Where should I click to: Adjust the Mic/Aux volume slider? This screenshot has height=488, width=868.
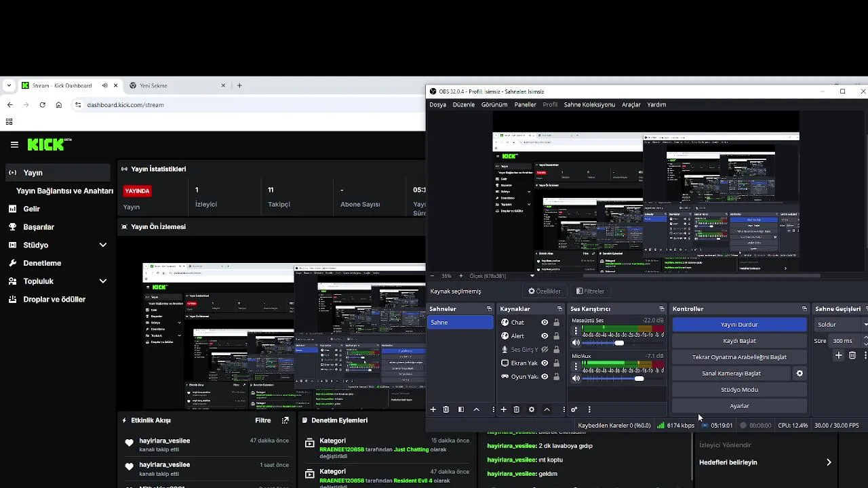tap(639, 378)
